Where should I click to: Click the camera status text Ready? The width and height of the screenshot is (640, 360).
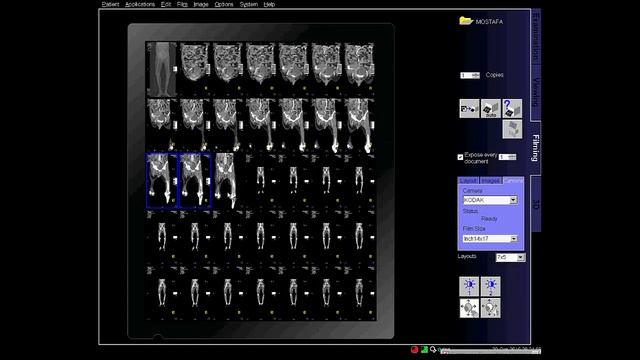489,219
